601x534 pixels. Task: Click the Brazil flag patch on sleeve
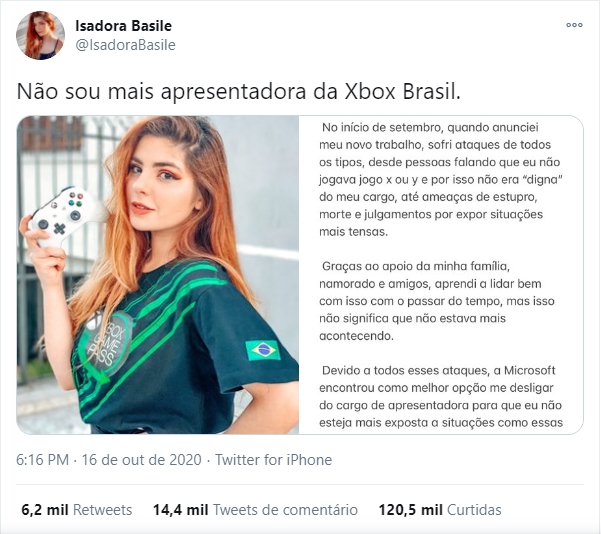(263, 350)
